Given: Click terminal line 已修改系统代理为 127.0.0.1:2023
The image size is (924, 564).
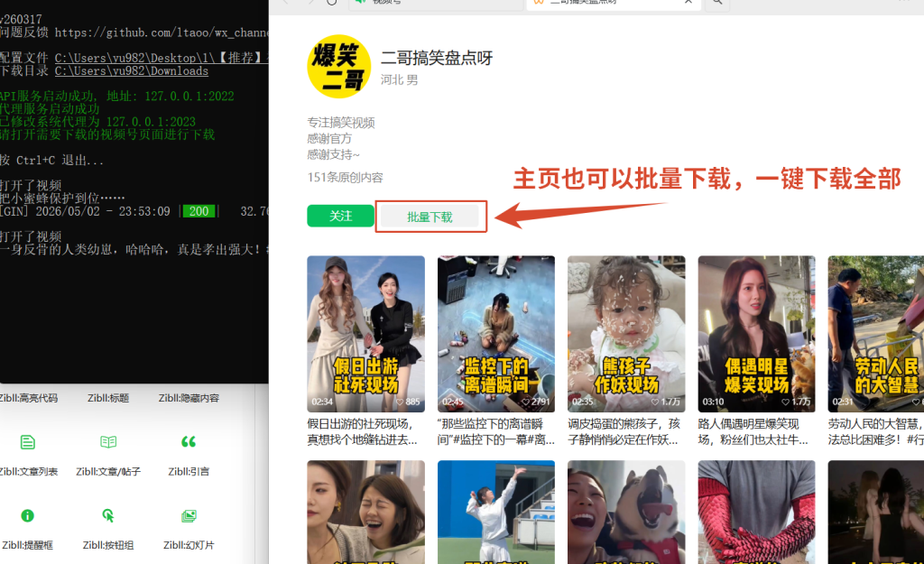Looking at the screenshot, I should coord(97,122).
